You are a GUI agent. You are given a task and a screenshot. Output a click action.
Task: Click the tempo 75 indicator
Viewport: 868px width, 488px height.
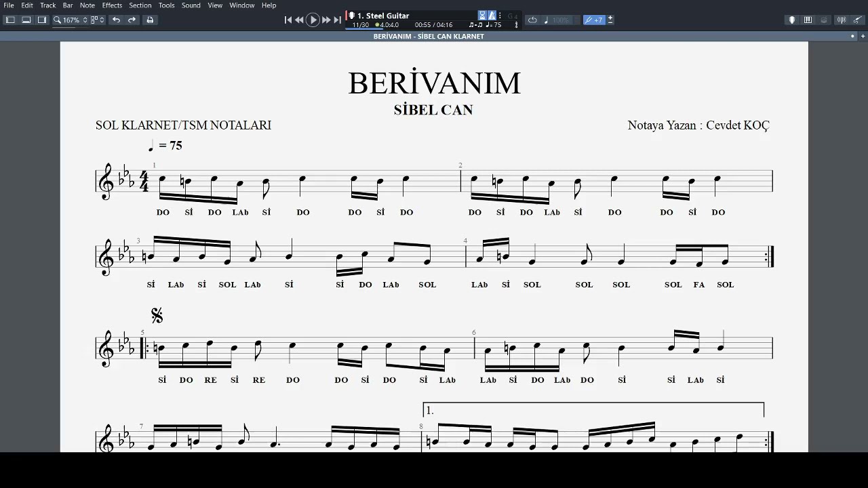tap(494, 25)
